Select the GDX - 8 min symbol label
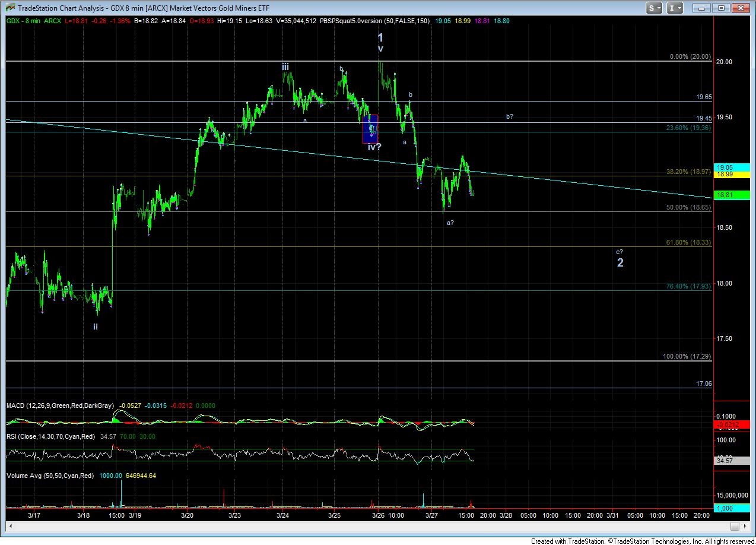 point(23,21)
